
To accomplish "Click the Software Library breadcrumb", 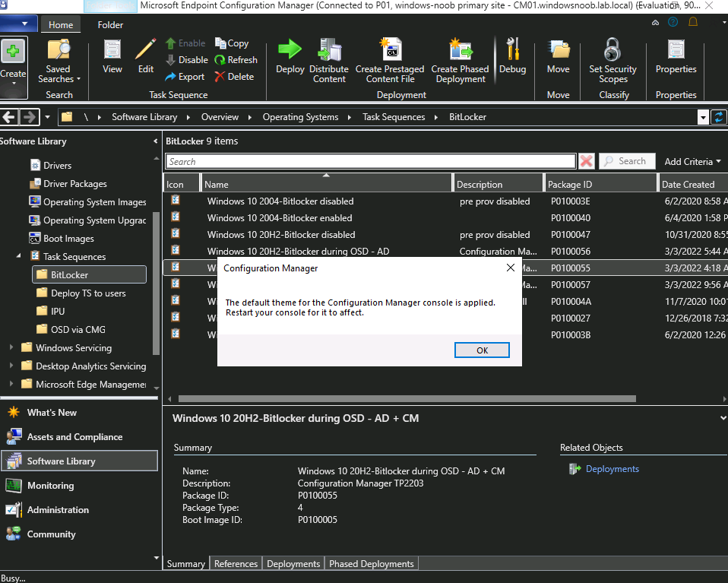I will [x=144, y=117].
